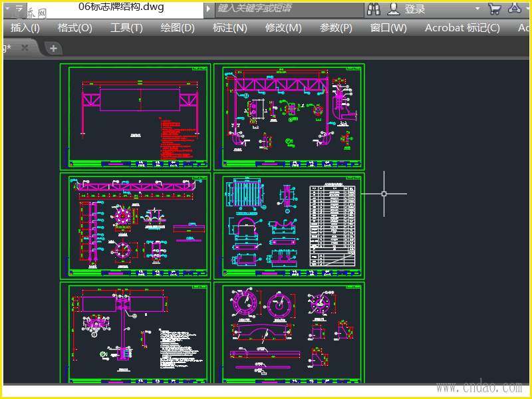
Task: Open the 窗口(W) menu
Action: [388, 28]
